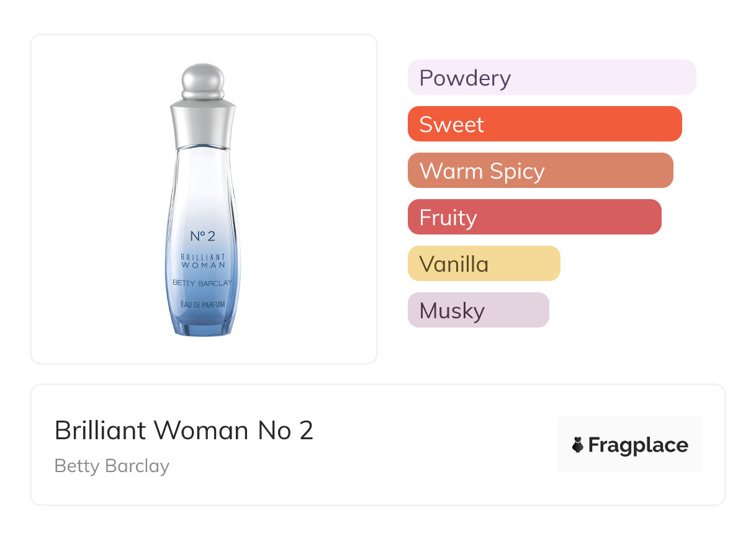
Task: Pick the Musky accord bar
Action: (478, 310)
